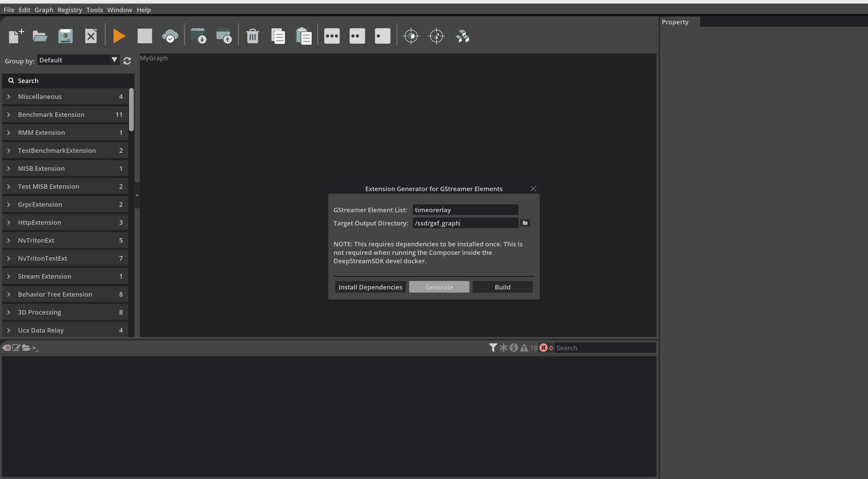Expand the MISB Extension category
Viewport: 868px width, 479px height.
tap(65, 169)
